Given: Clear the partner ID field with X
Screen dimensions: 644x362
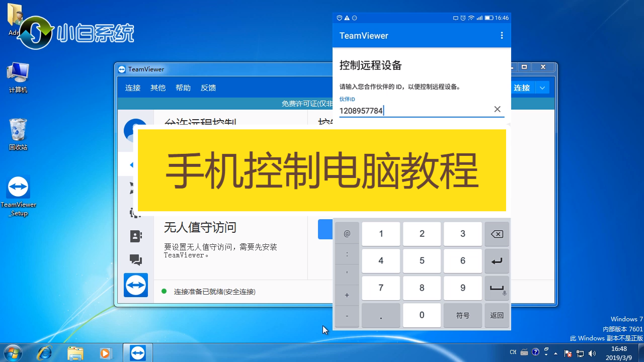Looking at the screenshot, I should tap(497, 109).
